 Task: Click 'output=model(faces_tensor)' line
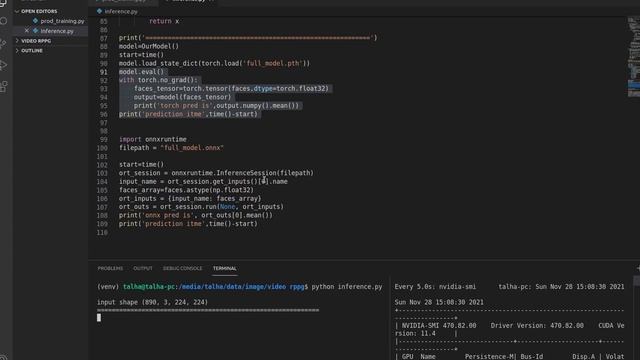tap(182, 97)
